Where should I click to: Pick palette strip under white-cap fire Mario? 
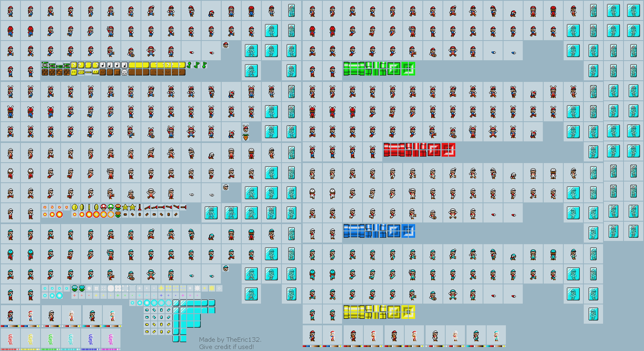point(51,326)
